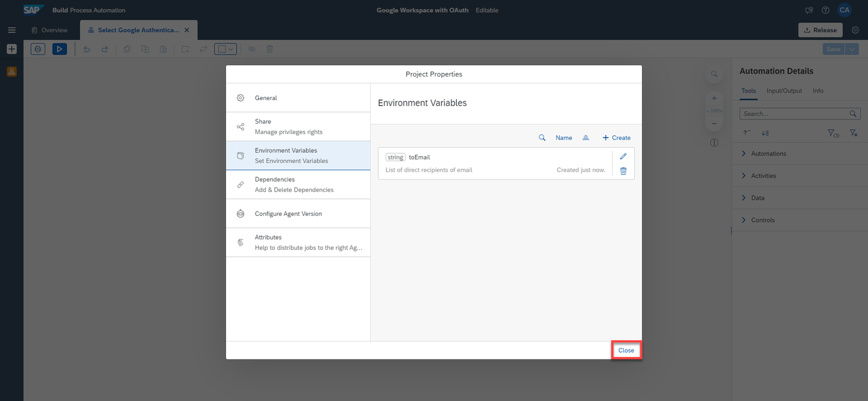Image resolution: width=868 pixels, height=401 pixels.
Task: Click the 'Created just now.' text
Action: (580, 170)
